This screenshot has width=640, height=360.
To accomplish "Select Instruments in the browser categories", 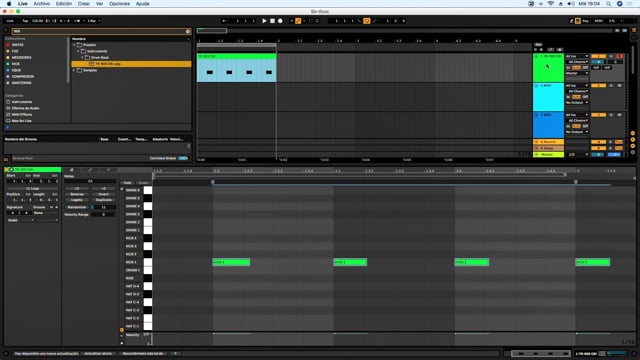I will click(22, 102).
